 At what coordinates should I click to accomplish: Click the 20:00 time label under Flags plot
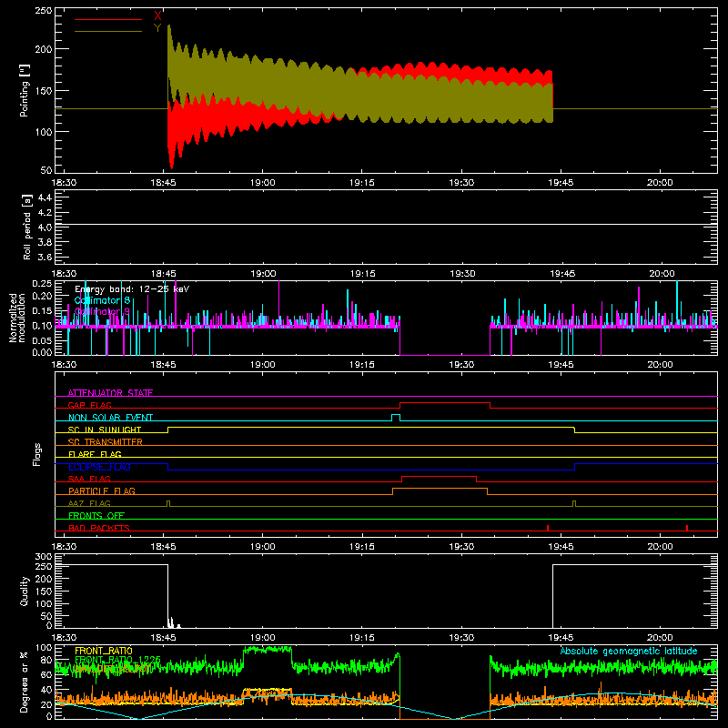(660, 547)
